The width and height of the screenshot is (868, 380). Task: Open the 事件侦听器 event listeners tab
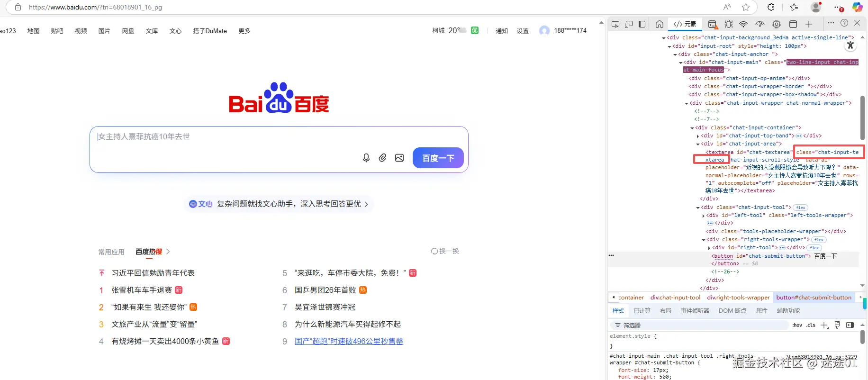(695, 311)
